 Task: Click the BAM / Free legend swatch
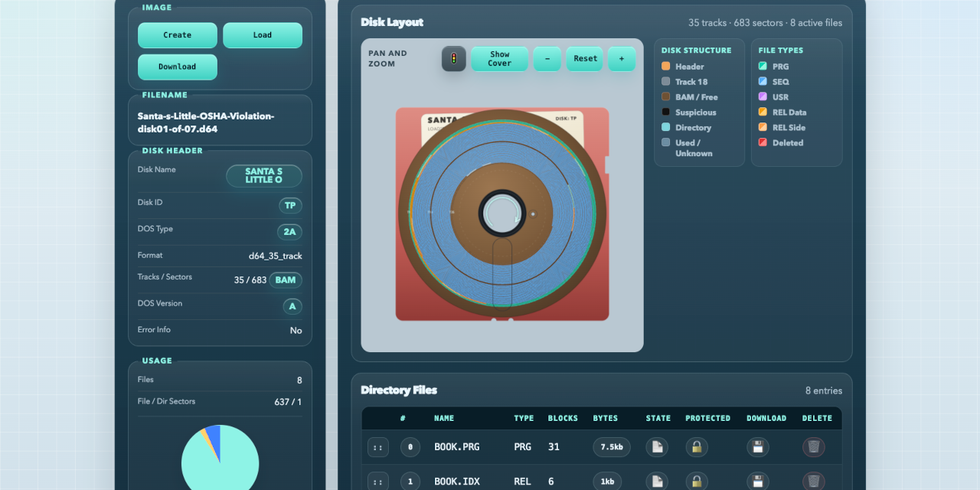click(666, 97)
